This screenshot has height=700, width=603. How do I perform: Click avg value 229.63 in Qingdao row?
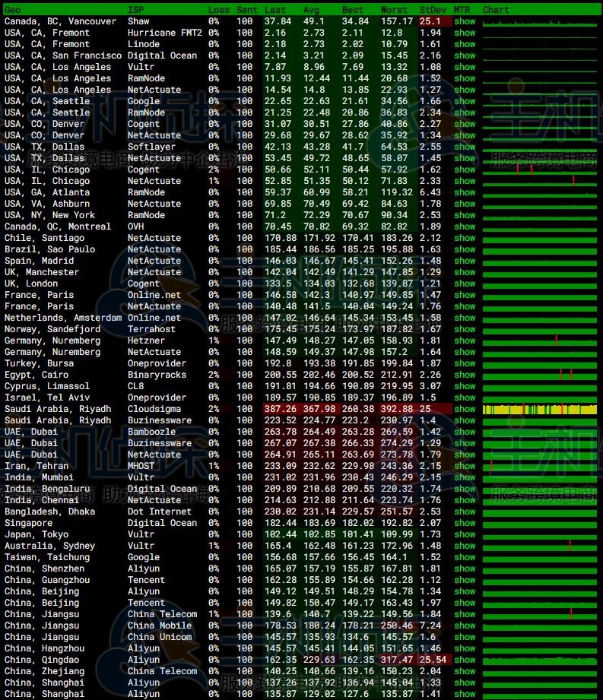319,660
